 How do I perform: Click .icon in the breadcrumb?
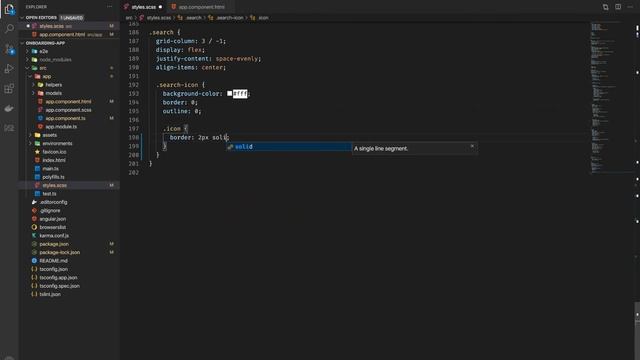point(263,18)
